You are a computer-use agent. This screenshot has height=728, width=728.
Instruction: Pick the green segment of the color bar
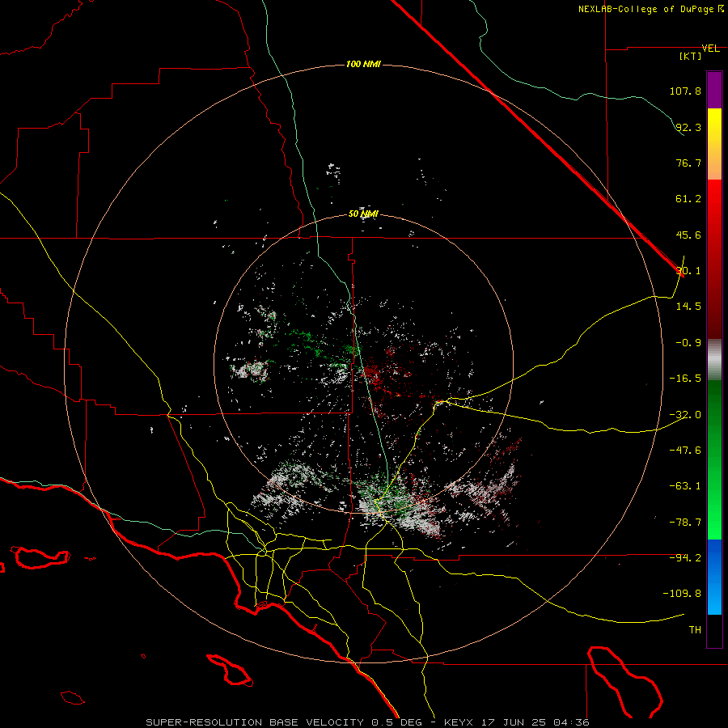(x=714, y=459)
